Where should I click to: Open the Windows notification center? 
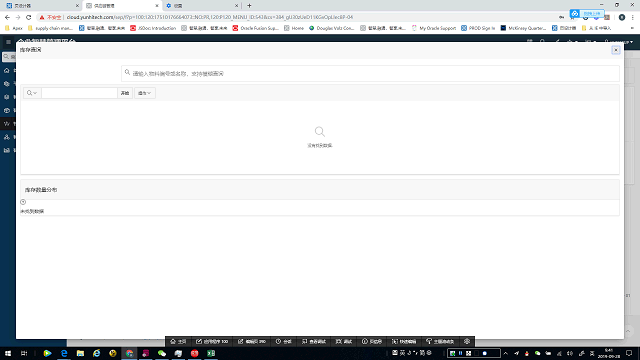pyautogui.click(x=629, y=353)
